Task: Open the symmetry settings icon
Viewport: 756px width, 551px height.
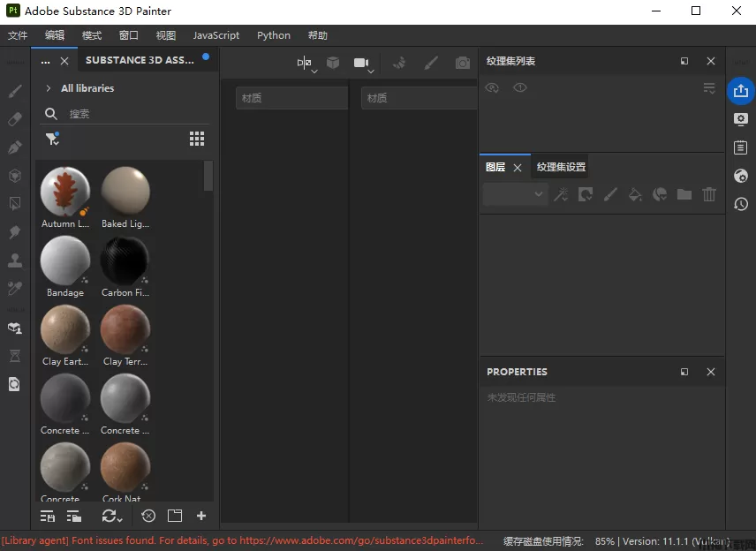Action: click(x=305, y=63)
